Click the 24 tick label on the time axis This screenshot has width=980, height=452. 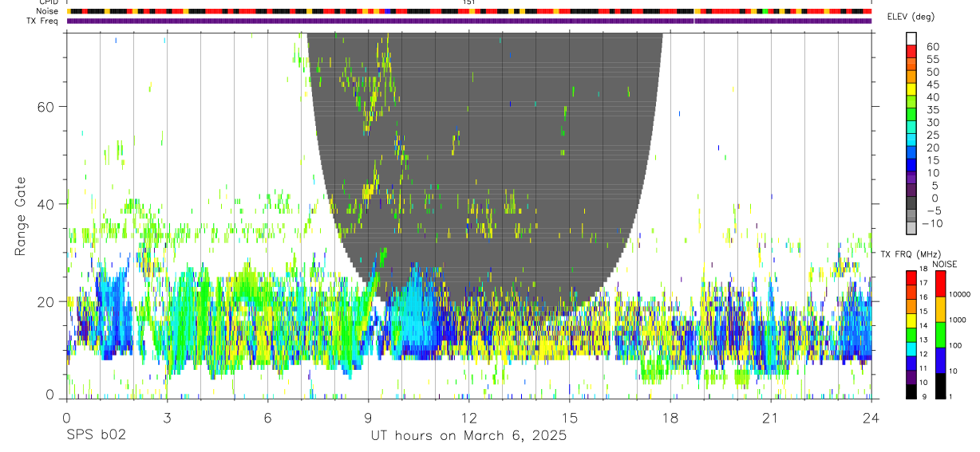871,419
